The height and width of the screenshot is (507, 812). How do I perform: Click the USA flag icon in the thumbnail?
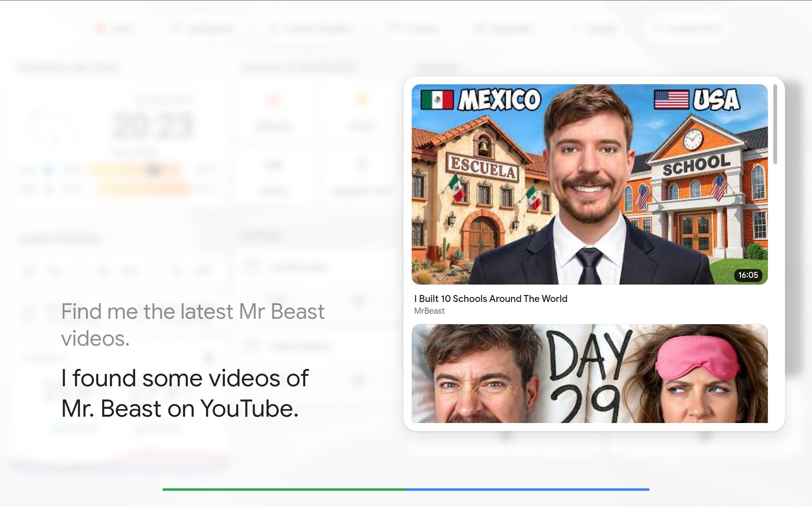(671, 99)
